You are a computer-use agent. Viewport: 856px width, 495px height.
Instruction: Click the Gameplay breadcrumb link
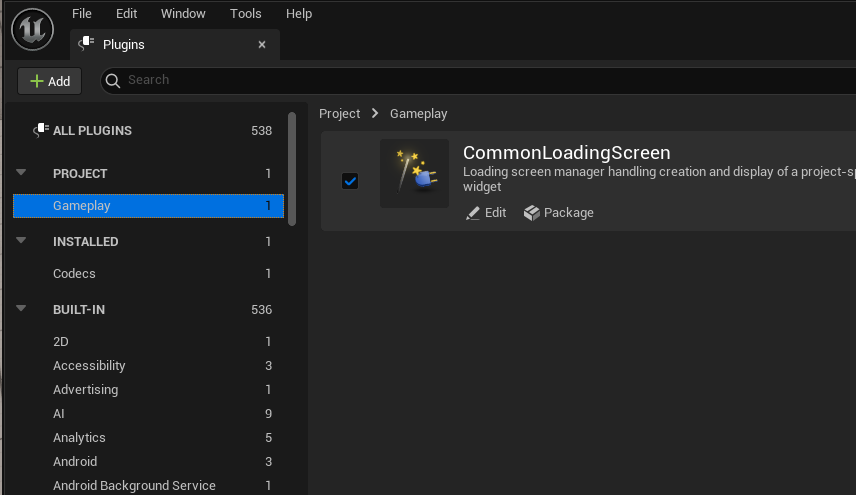[x=418, y=114]
